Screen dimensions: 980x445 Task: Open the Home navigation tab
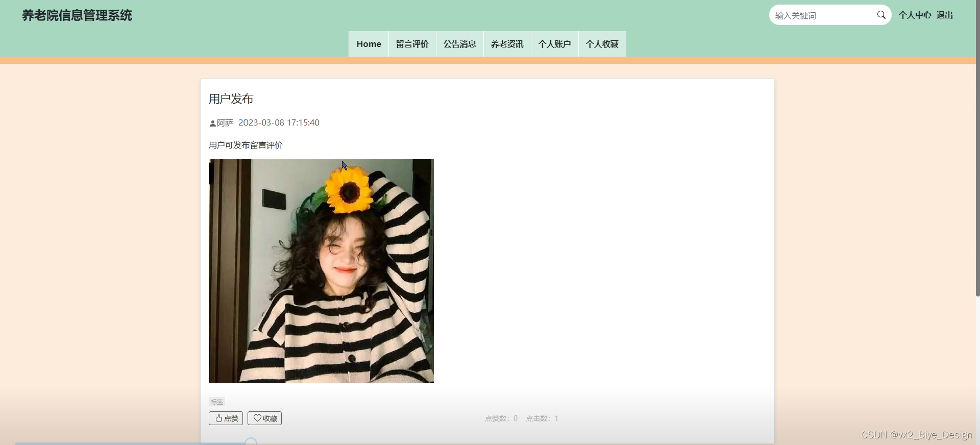[369, 44]
